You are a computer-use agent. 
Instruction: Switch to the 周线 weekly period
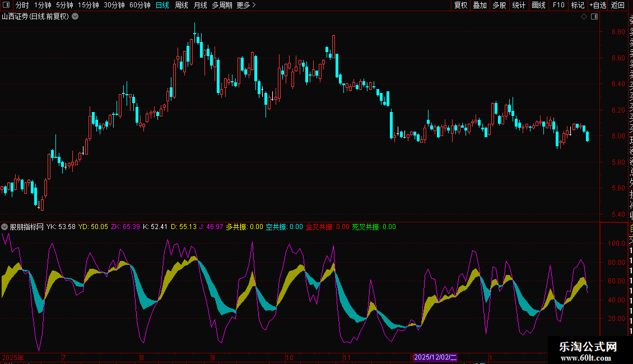point(181,5)
